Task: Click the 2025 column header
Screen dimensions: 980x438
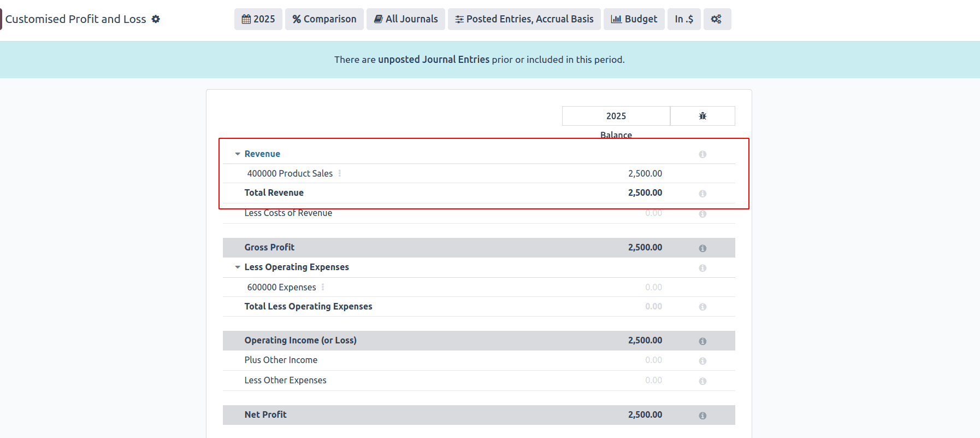Action: pyautogui.click(x=616, y=116)
